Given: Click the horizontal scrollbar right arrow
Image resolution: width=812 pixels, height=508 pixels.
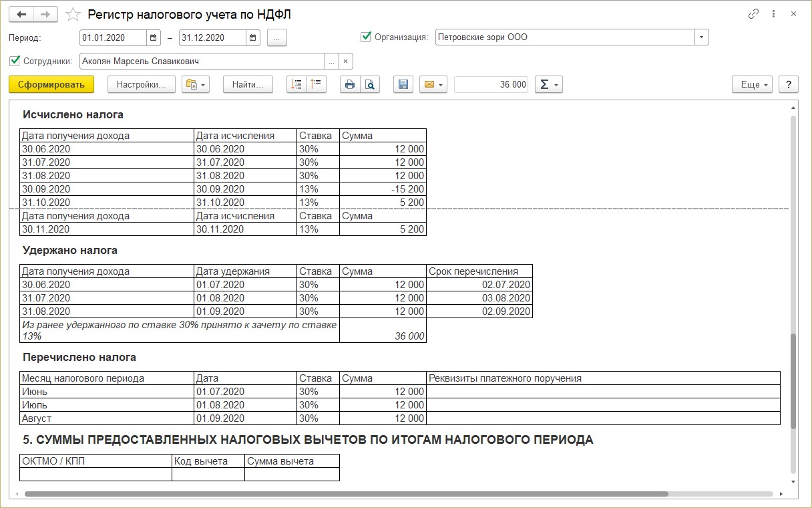Looking at the screenshot, I should (x=781, y=494).
